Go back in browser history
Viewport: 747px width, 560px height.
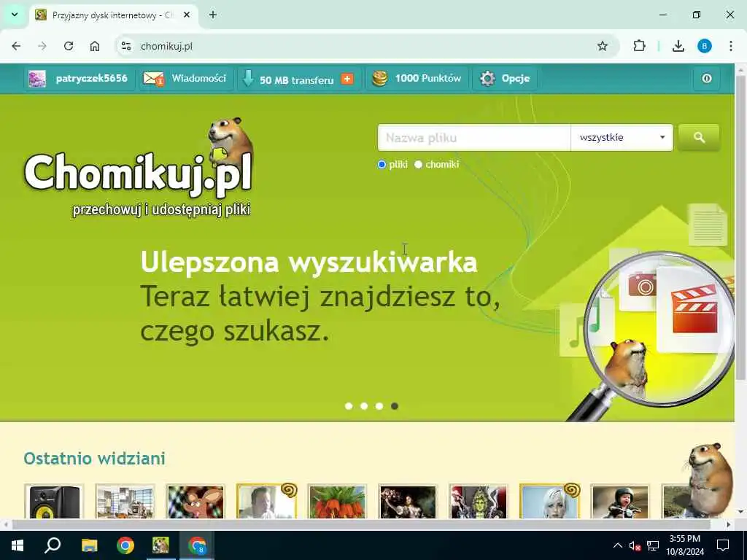pos(16,46)
